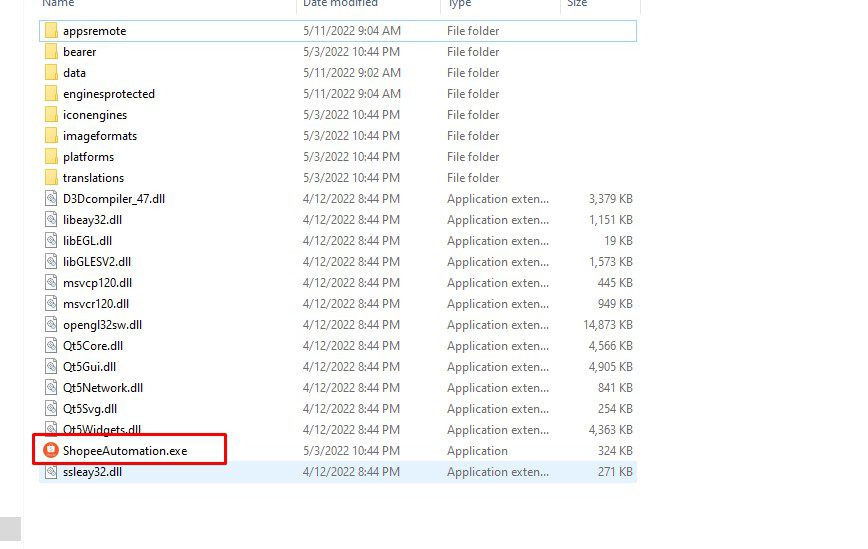The image size is (868, 549).
Task: Select the libEGL.dll file name
Action: (87, 241)
